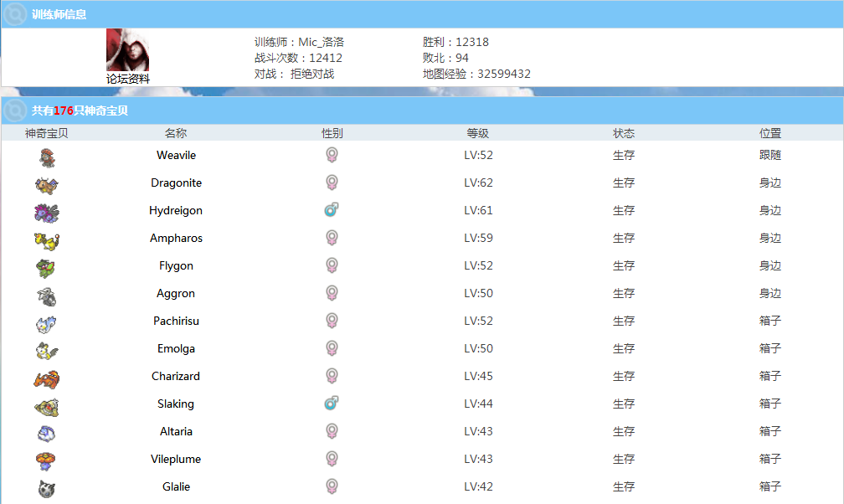
Task: Click the 胜利：12318 wins text
Action: pyautogui.click(x=455, y=42)
